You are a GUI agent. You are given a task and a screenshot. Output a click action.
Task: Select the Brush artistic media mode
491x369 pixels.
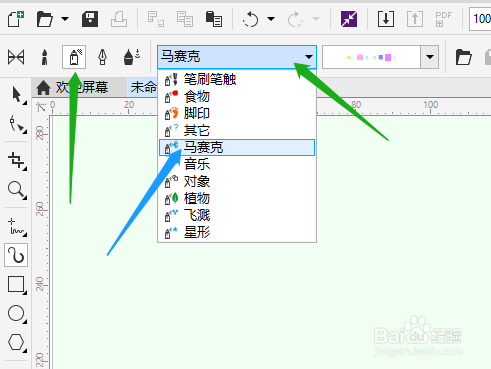[x=45, y=57]
